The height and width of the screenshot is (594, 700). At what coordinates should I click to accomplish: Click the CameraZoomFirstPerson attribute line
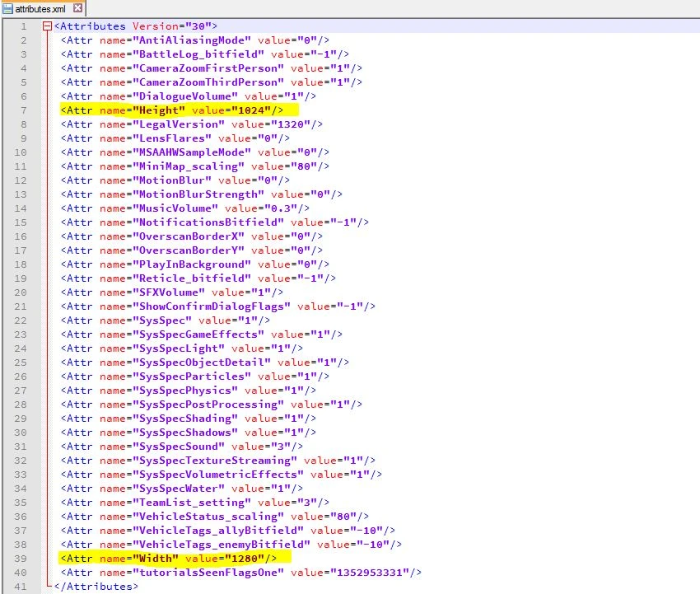pyautogui.click(x=212, y=68)
